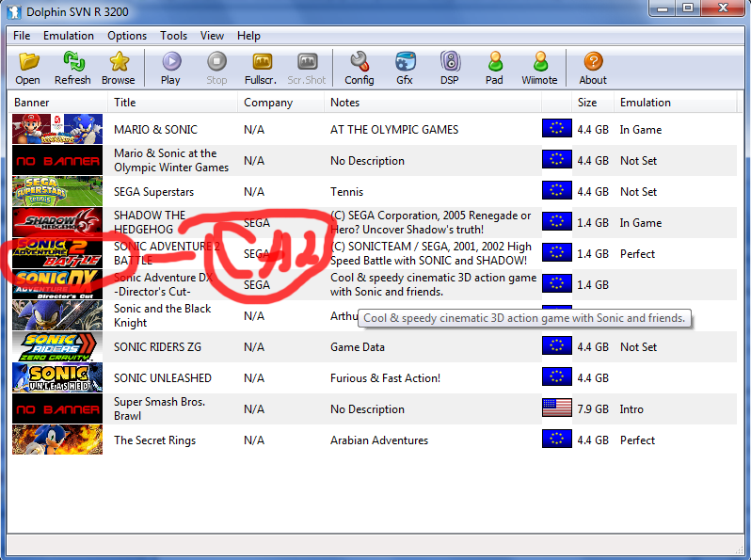Select the title 'MARIO & SONIC'

coord(155,130)
